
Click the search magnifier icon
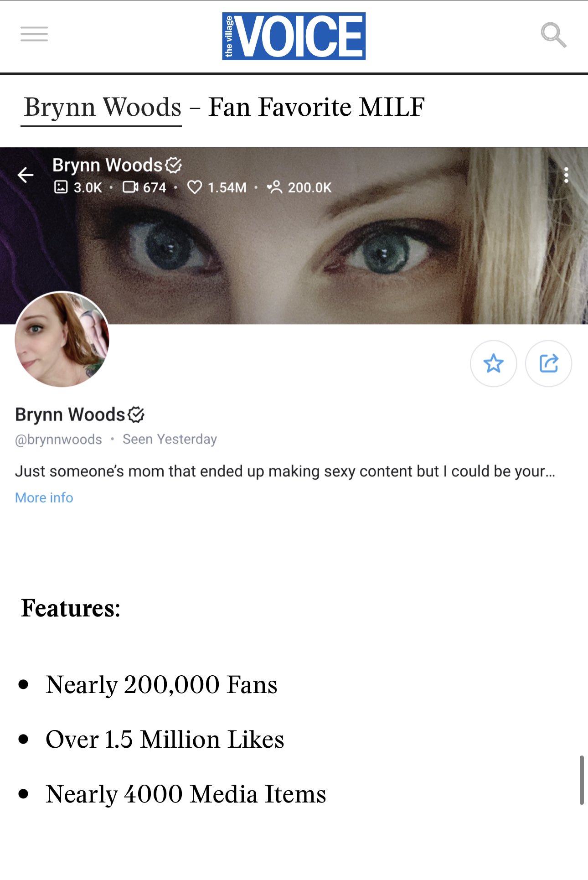pos(553,35)
